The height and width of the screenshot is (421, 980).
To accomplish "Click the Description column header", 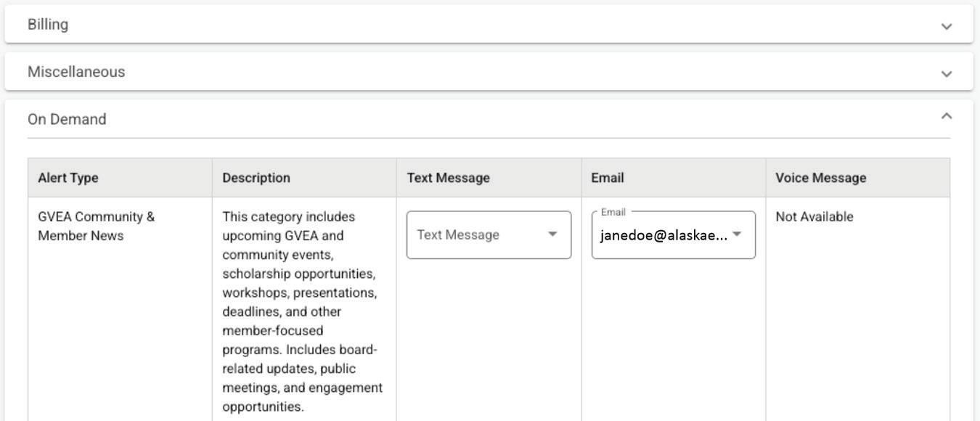I will pyautogui.click(x=256, y=178).
